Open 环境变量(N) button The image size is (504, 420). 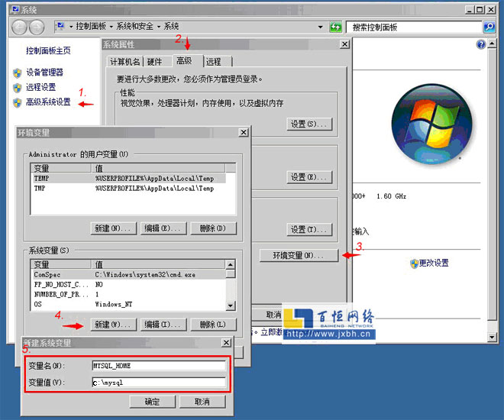(x=299, y=256)
